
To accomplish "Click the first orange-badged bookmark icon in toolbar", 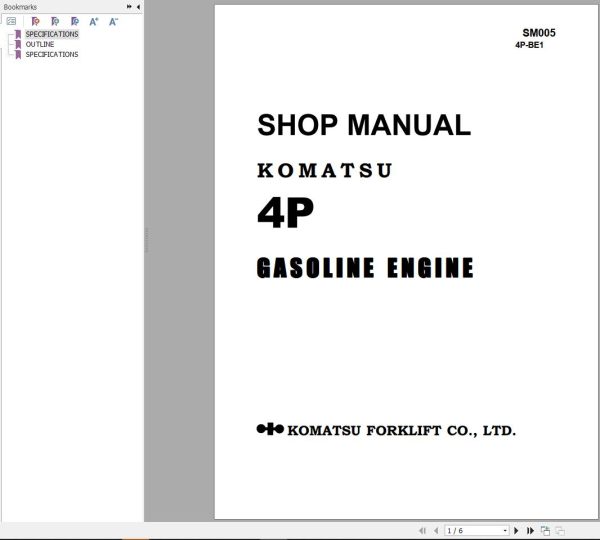I will point(35,21).
